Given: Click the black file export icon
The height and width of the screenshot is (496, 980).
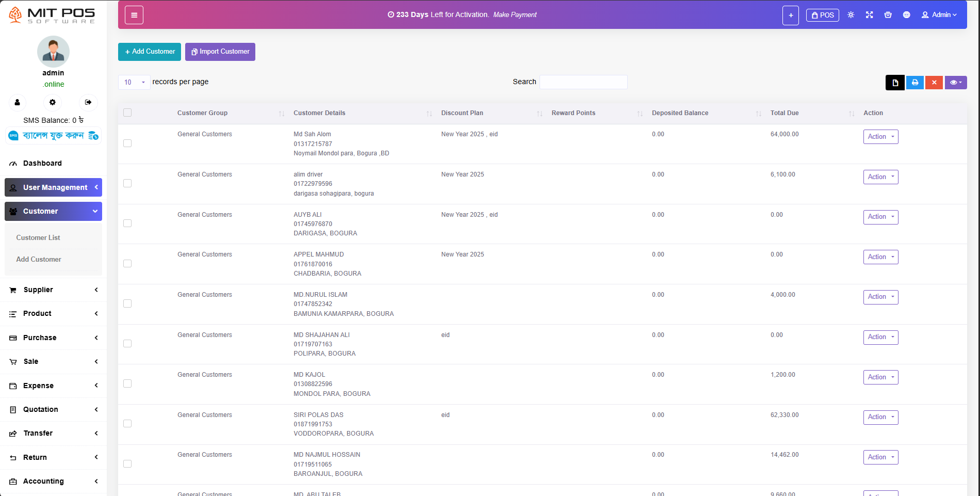Looking at the screenshot, I should 895,83.
